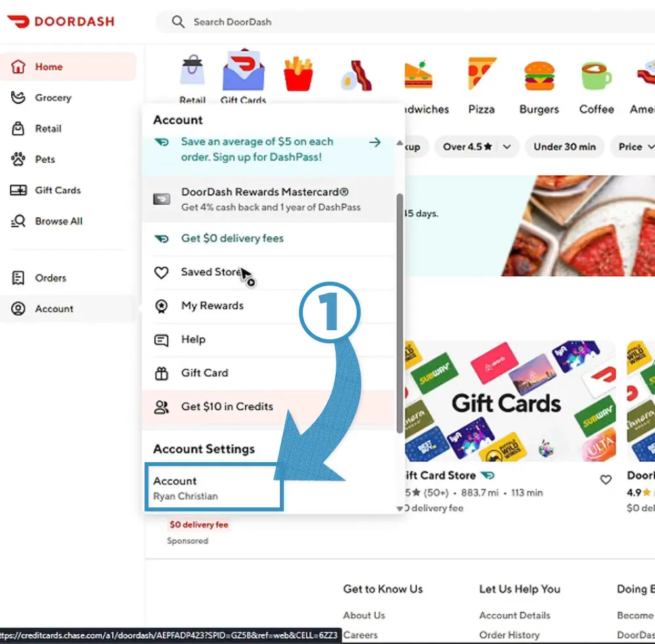Click the referral people icon

pos(161,407)
